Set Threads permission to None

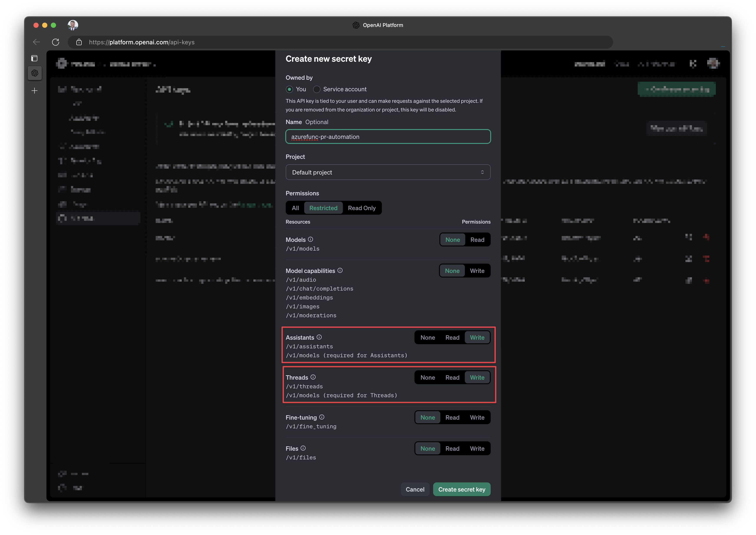pyautogui.click(x=427, y=377)
